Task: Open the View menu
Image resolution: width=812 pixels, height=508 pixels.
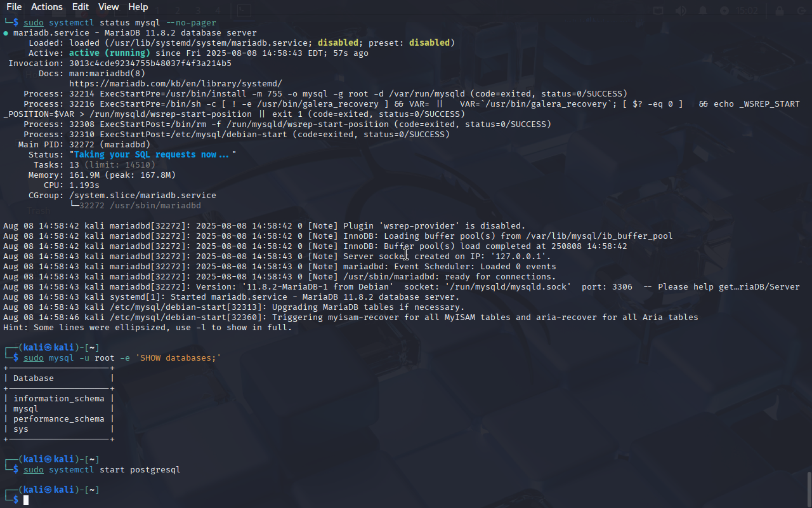Action: click(x=108, y=7)
